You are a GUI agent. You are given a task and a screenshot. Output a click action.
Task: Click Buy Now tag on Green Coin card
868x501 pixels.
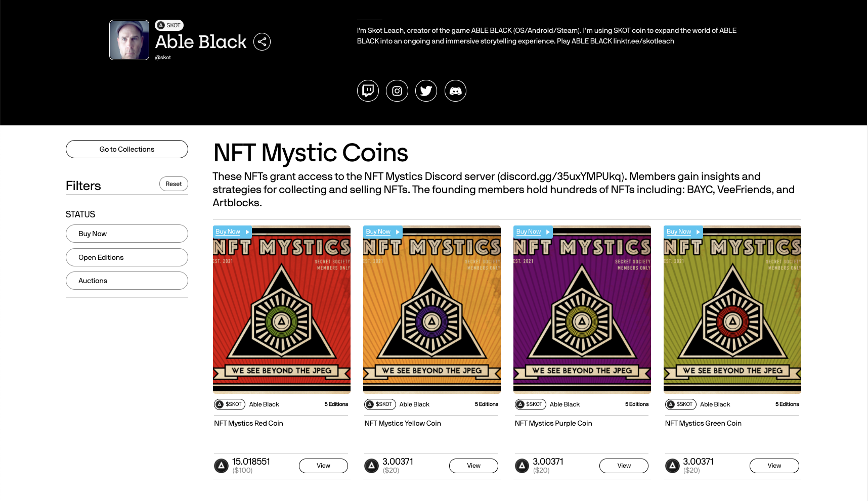(x=683, y=232)
